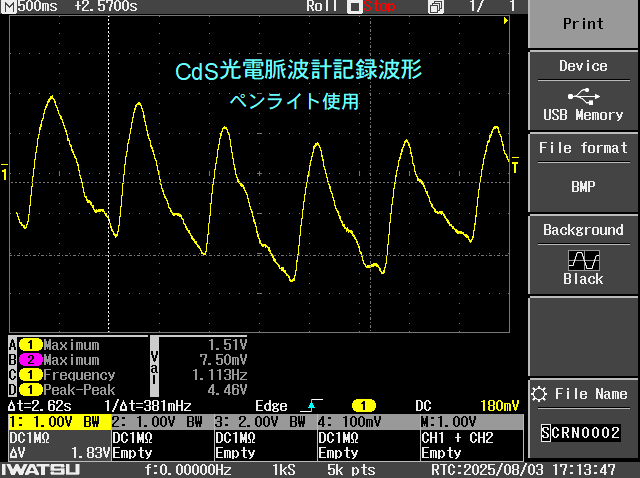Toggle the Background Black setting
Screen dimensions: 640x478
point(583,255)
